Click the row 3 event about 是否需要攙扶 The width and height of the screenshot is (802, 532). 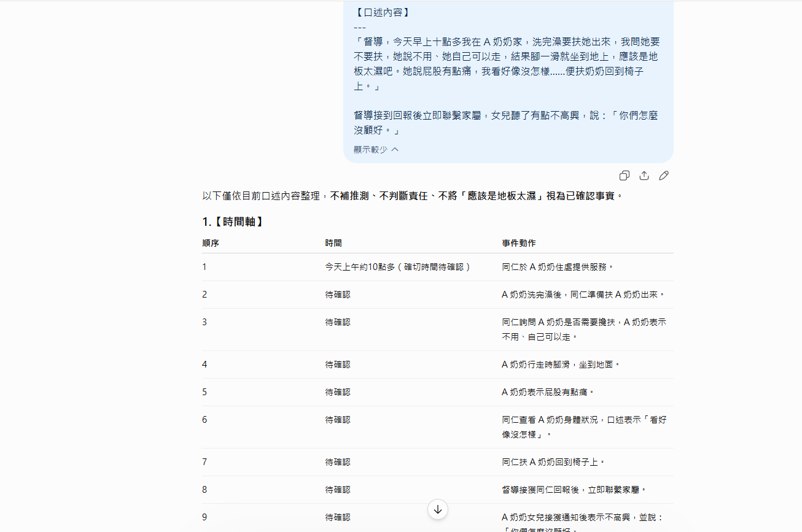585,330
